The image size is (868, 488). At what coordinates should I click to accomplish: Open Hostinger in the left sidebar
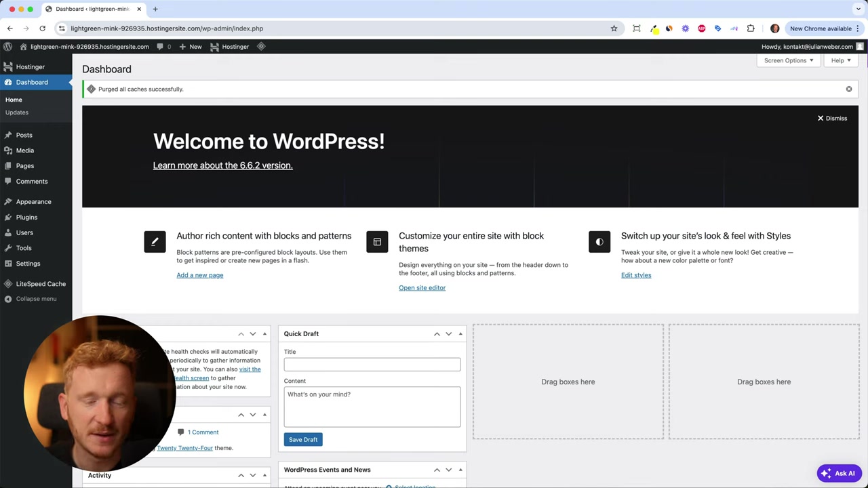[36, 67]
